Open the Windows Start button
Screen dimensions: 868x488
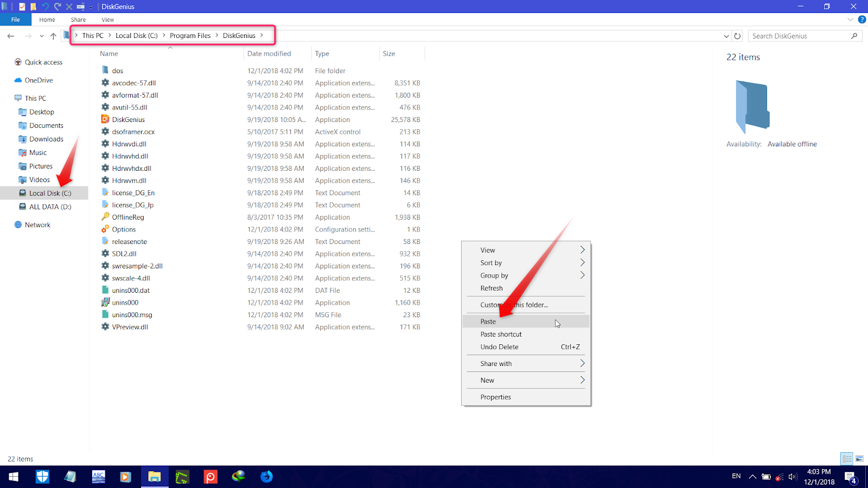click(x=14, y=477)
